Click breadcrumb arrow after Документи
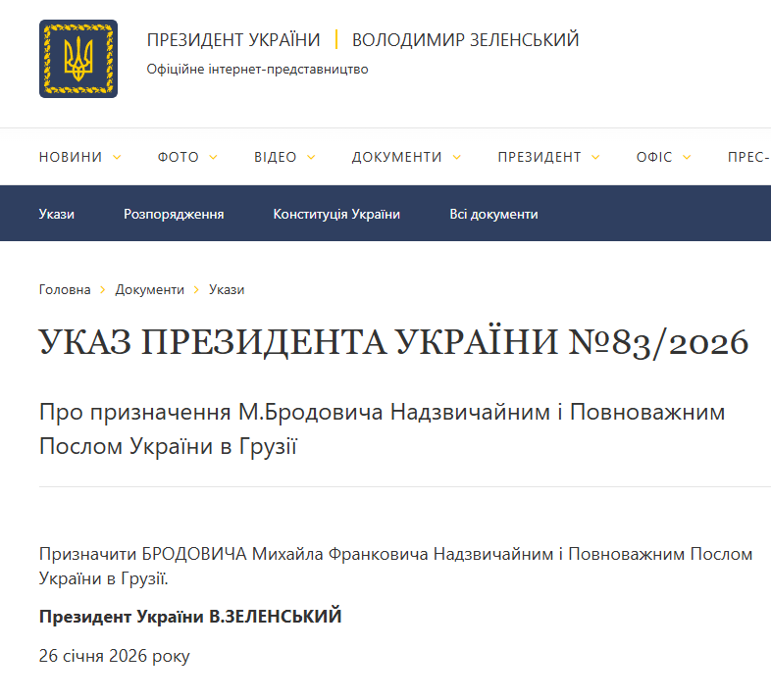 pyautogui.click(x=196, y=290)
